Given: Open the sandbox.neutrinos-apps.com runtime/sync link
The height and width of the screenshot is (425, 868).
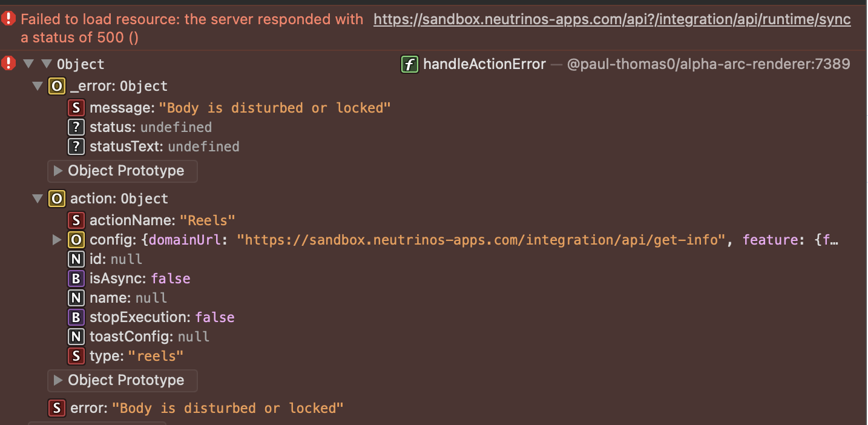Looking at the screenshot, I should pyautogui.click(x=612, y=19).
